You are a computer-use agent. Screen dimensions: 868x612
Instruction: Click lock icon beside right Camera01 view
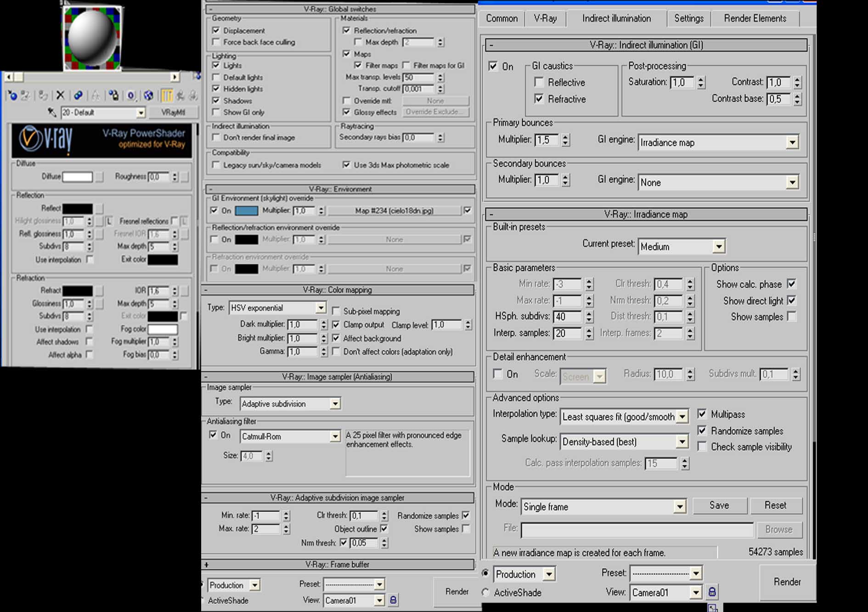[x=712, y=592]
